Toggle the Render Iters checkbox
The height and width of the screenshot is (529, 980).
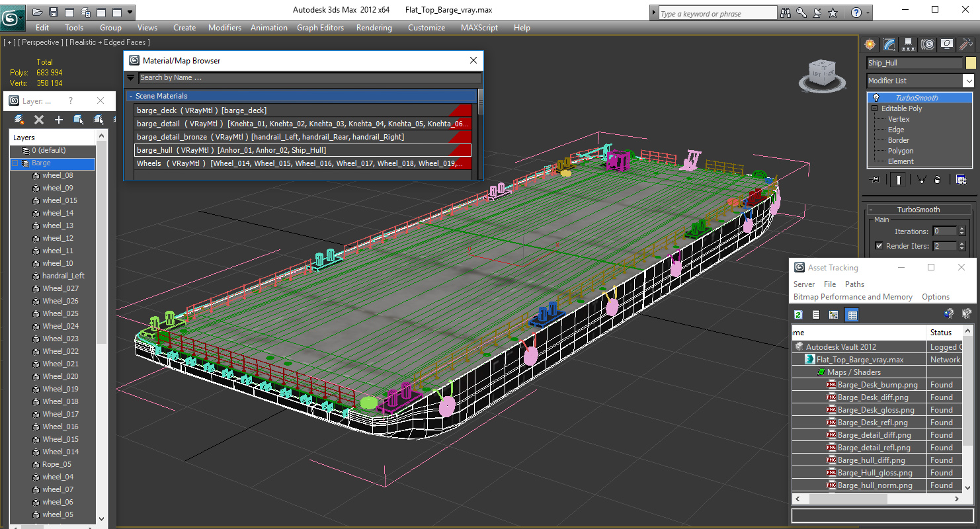tap(879, 246)
